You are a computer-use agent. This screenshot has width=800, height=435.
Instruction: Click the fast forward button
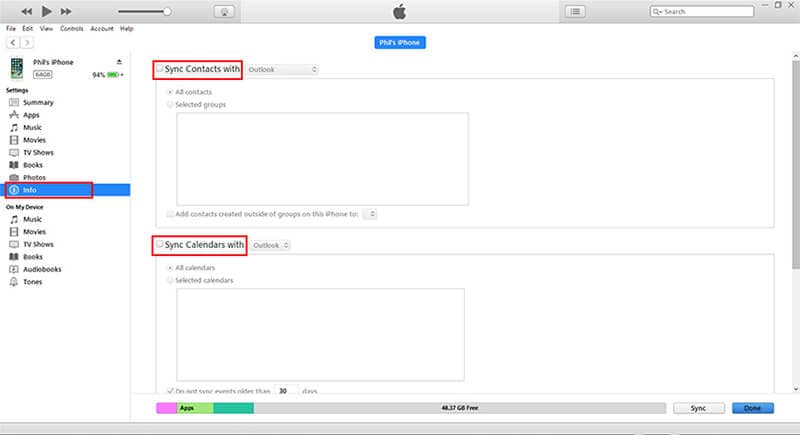pyautogui.click(x=66, y=11)
